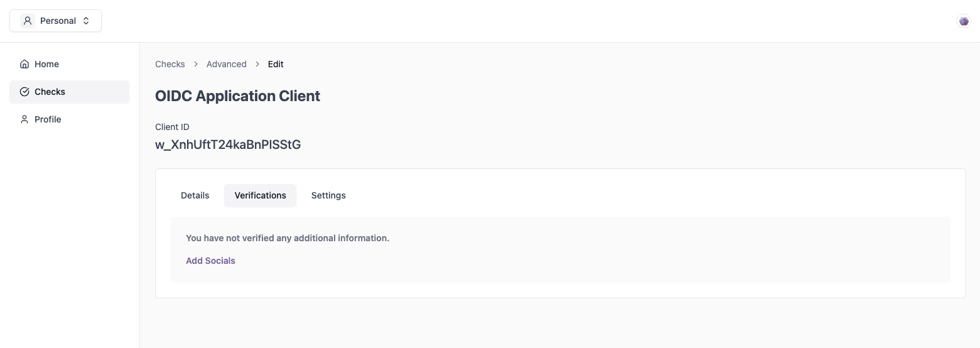Select Checks in sidebar navigation
980x348 pixels.
[x=69, y=92]
